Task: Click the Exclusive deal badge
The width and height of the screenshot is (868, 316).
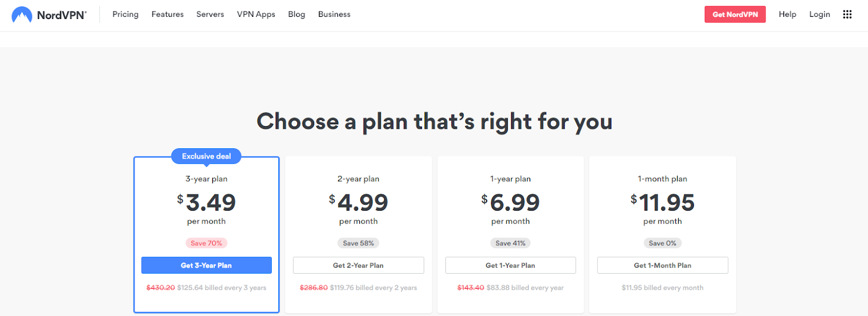Action: [206, 156]
